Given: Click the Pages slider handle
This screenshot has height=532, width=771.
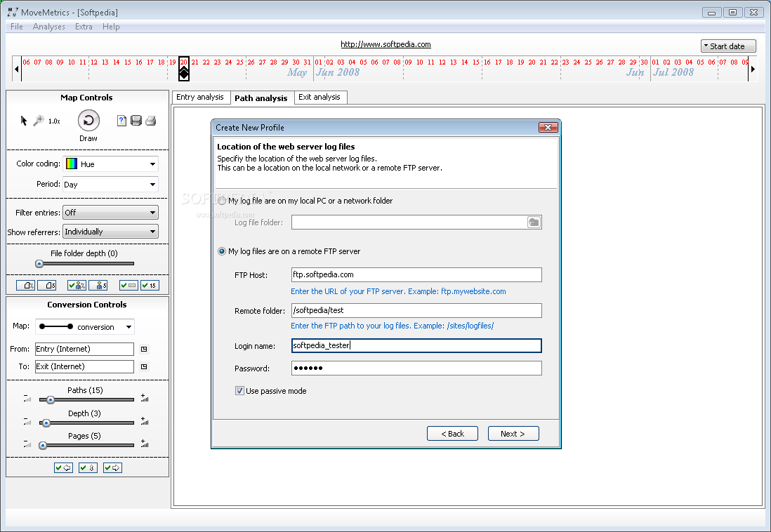Looking at the screenshot, I should point(43,446).
